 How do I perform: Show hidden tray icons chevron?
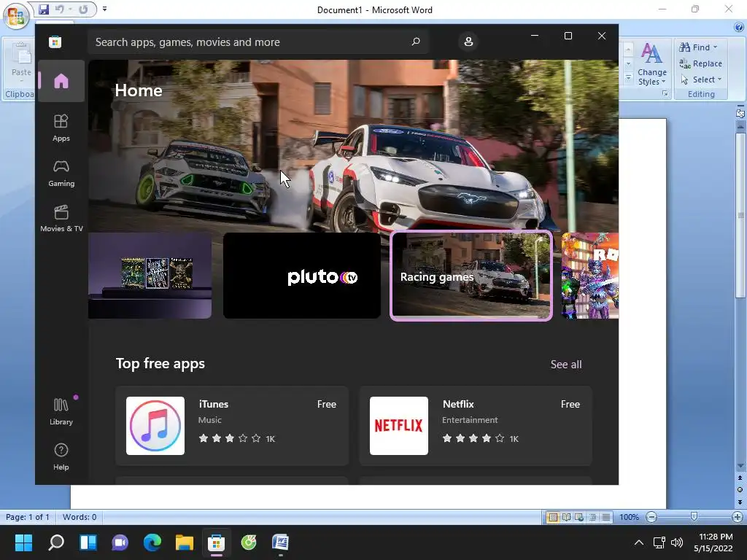[x=639, y=542]
